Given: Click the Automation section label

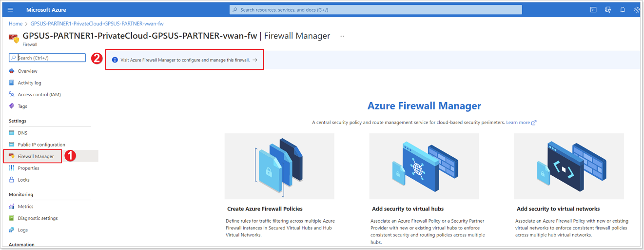Looking at the screenshot, I should click(x=21, y=244).
